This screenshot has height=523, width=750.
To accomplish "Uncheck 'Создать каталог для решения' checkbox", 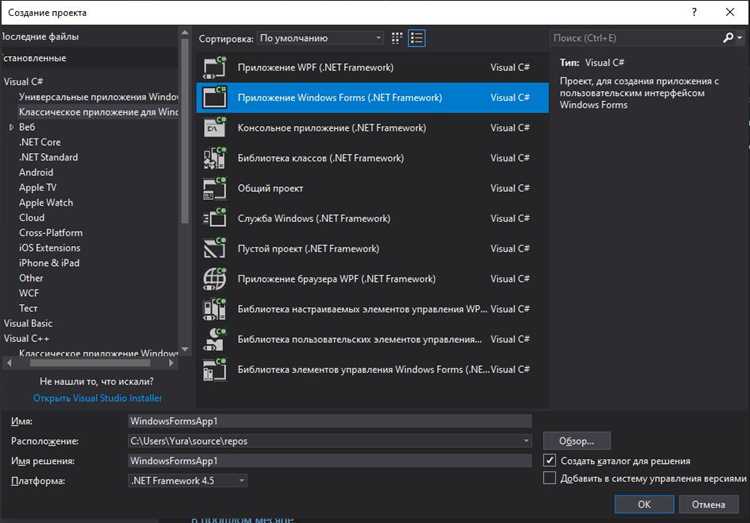I will tap(550, 460).
